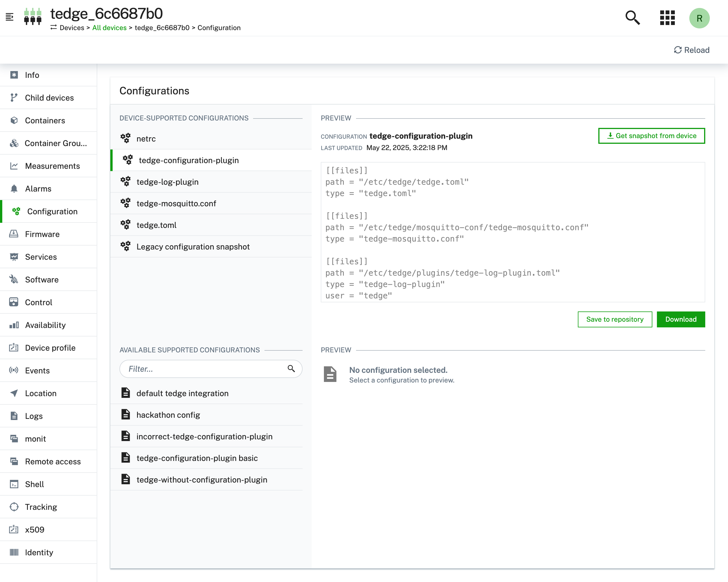
Task: Click the "No configuration selected." message
Action: click(x=398, y=370)
